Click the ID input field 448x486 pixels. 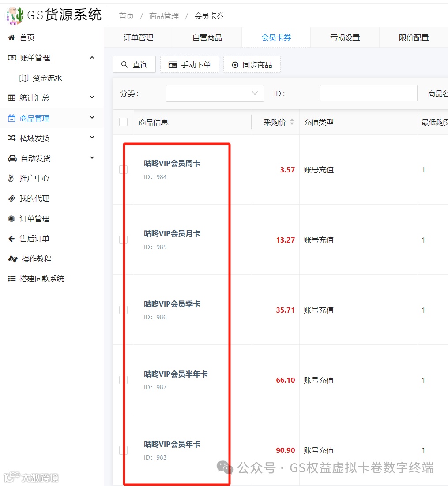coord(369,93)
